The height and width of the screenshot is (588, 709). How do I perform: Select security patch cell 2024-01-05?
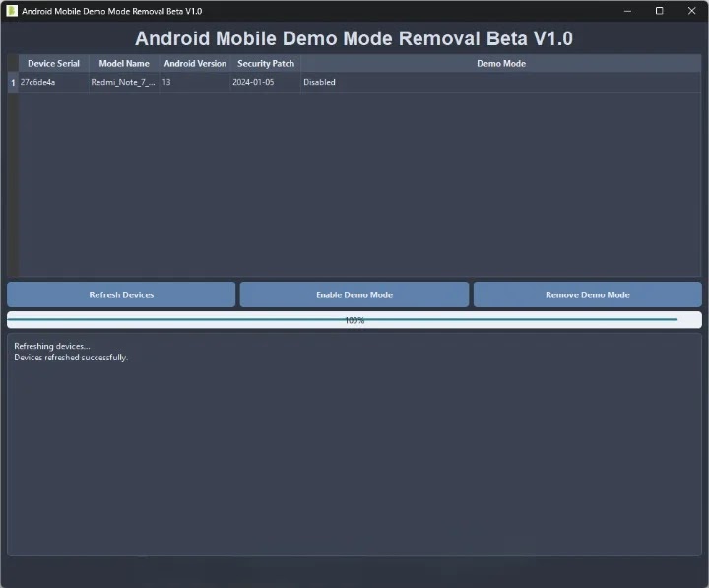pos(266,83)
